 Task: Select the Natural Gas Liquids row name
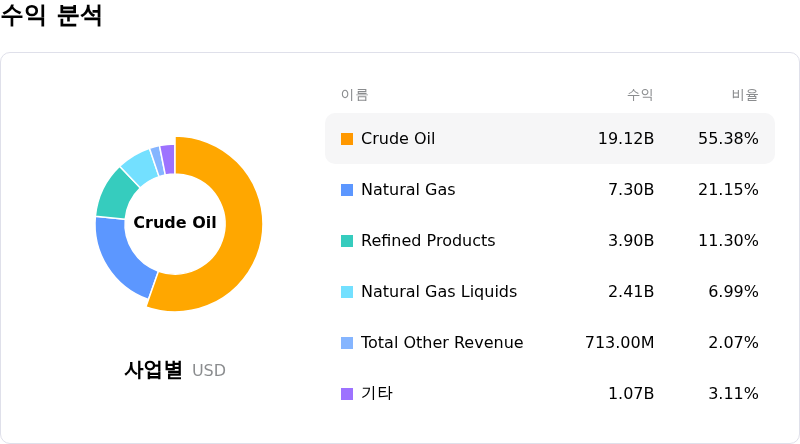[439, 291]
